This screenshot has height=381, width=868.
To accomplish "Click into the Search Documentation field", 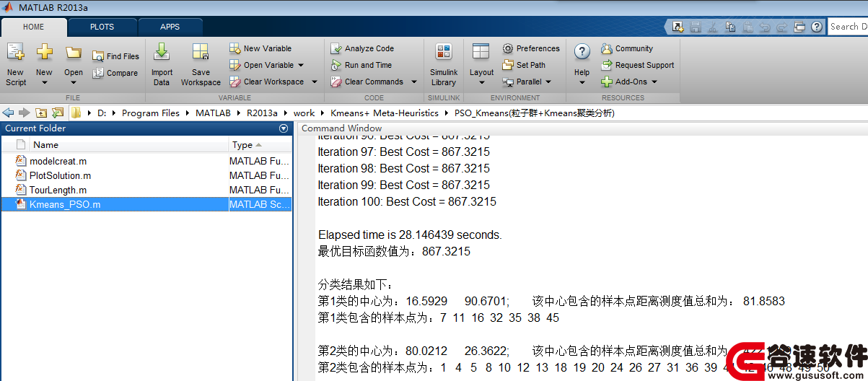I will click(x=847, y=27).
